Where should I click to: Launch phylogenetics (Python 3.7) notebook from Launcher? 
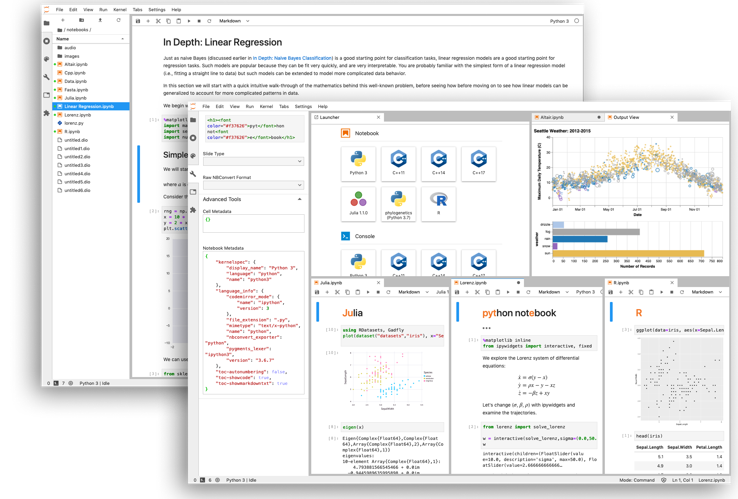tap(398, 203)
